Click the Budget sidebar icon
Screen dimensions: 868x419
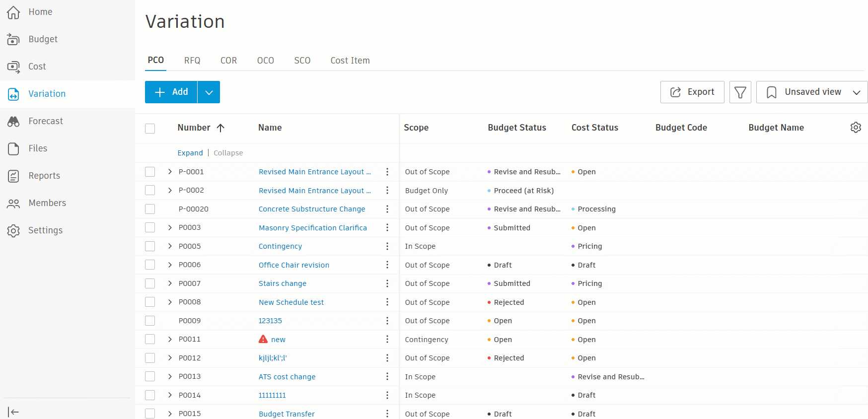13,39
